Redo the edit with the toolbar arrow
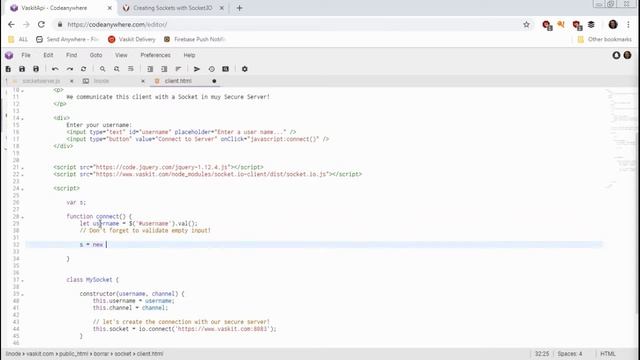 point(70,69)
